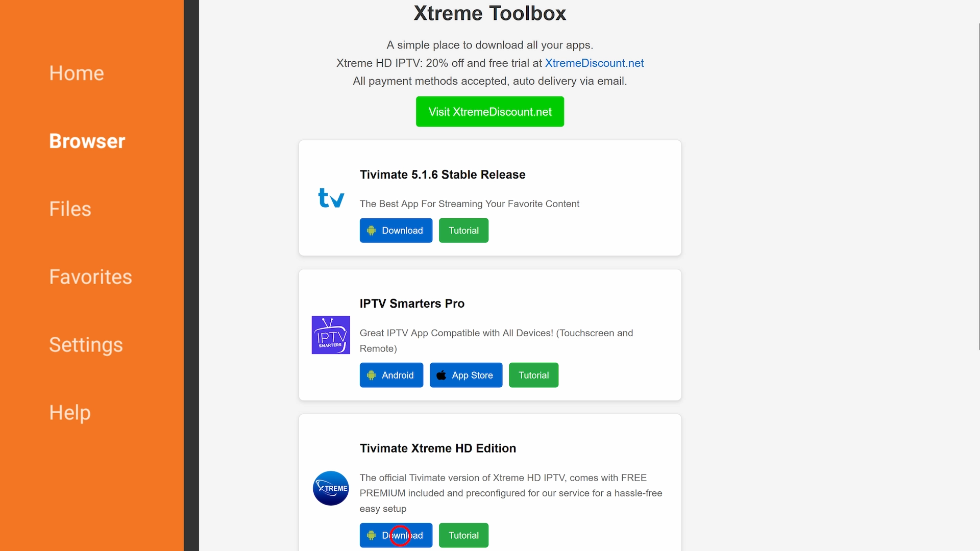Image resolution: width=980 pixels, height=551 pixels.
Task: Select Browser in the sidebar
Action: (x=87, y=141)
